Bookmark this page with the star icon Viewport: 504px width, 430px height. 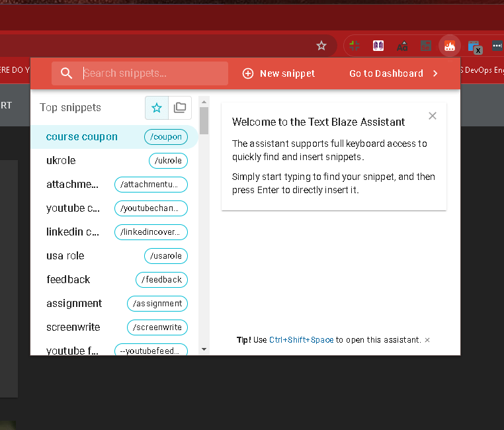tap(321, 46)
